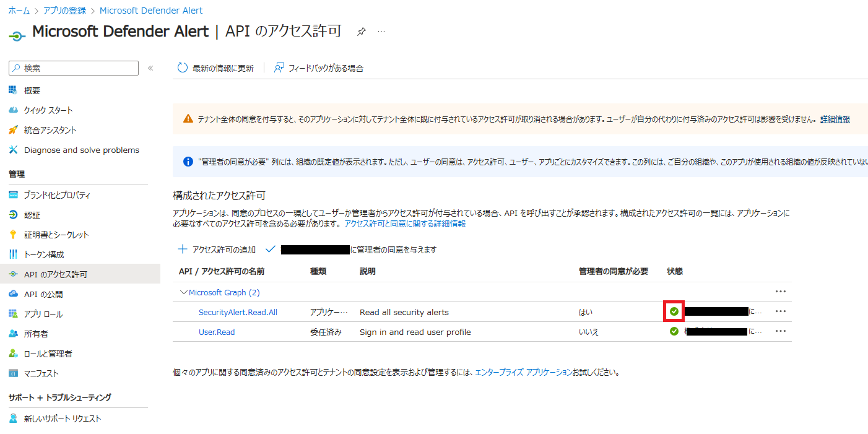Click the green status icon for User.Read
868x434 pixels.
(674, 331)
